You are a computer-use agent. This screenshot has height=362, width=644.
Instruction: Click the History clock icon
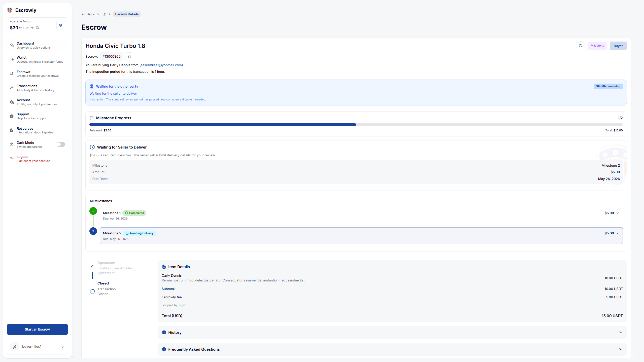164,333
